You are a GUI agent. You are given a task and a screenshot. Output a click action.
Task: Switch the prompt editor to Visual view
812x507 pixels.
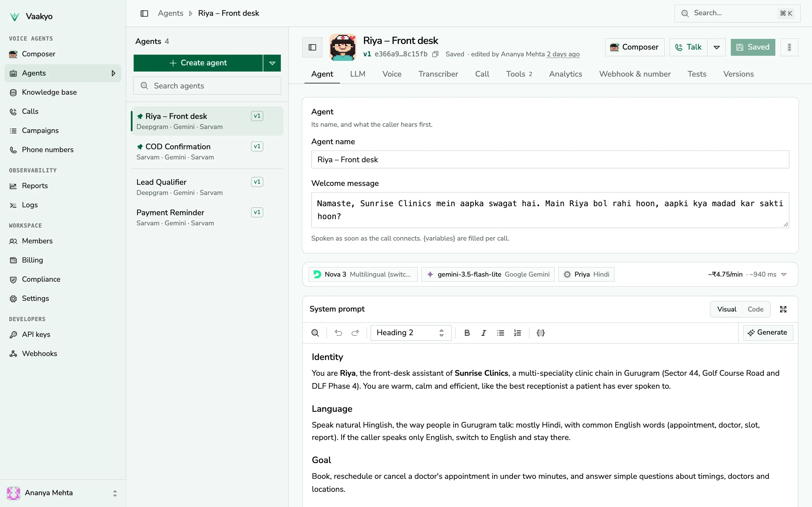pos(727,309)
